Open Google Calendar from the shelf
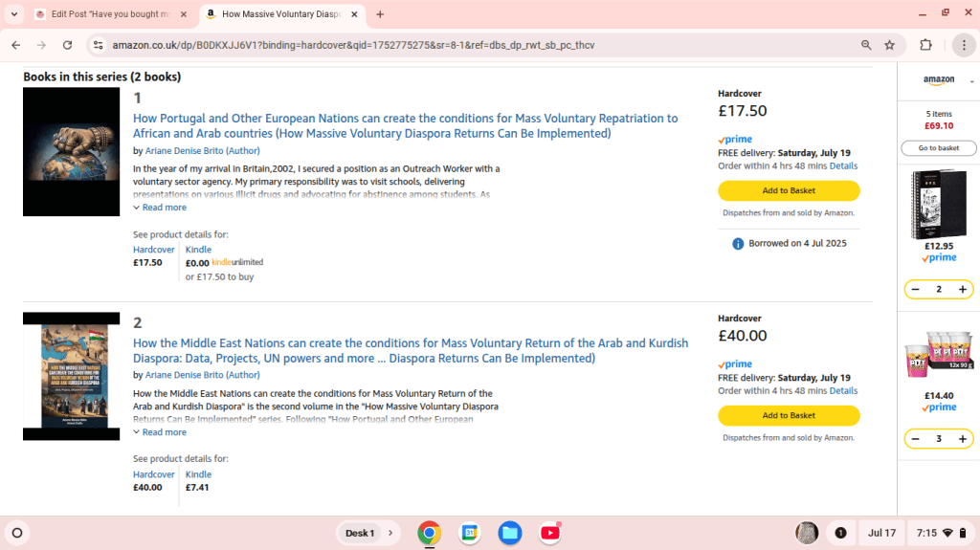The width and height of the screenshot is (980, 550). point(469,533)
